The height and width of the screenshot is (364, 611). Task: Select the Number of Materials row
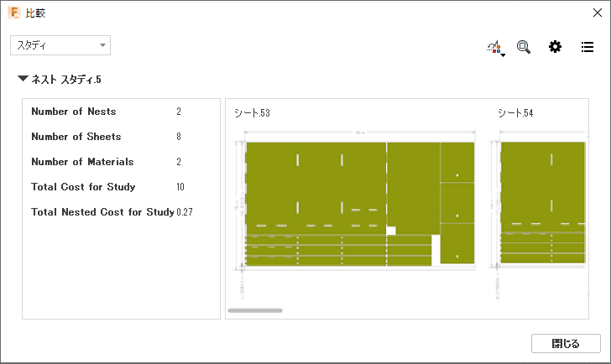(x=107, y=162)
